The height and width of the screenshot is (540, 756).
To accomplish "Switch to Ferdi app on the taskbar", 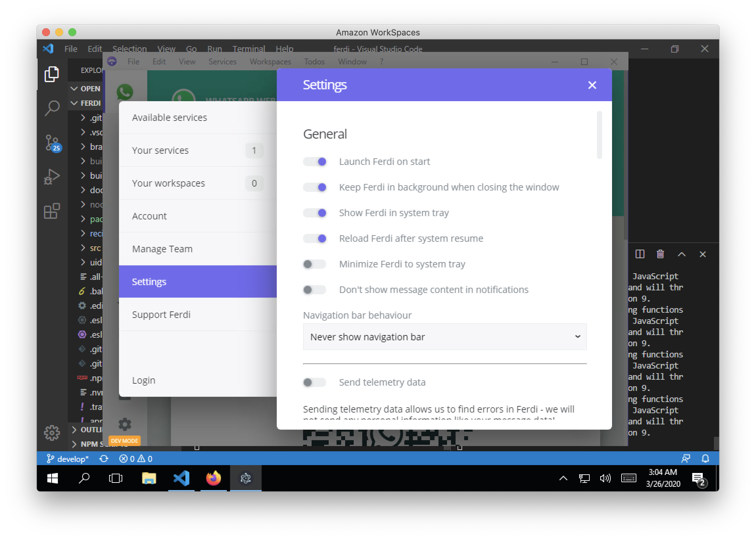I will point(246,478).
